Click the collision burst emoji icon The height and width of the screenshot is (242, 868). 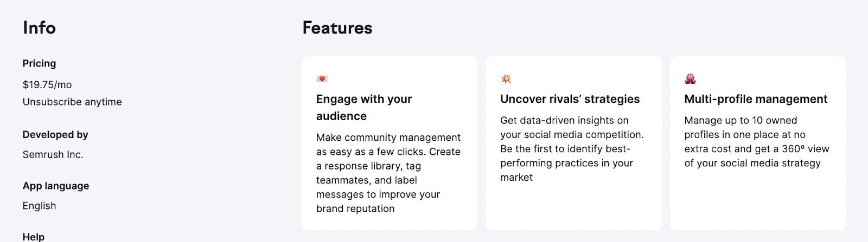click(x=506, y=79)
